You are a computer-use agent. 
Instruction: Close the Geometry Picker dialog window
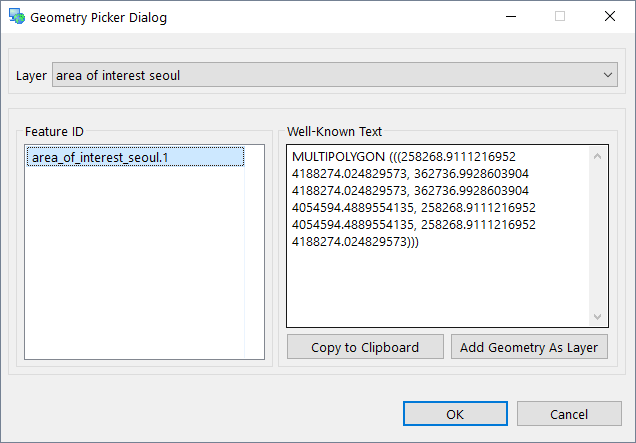609,17
